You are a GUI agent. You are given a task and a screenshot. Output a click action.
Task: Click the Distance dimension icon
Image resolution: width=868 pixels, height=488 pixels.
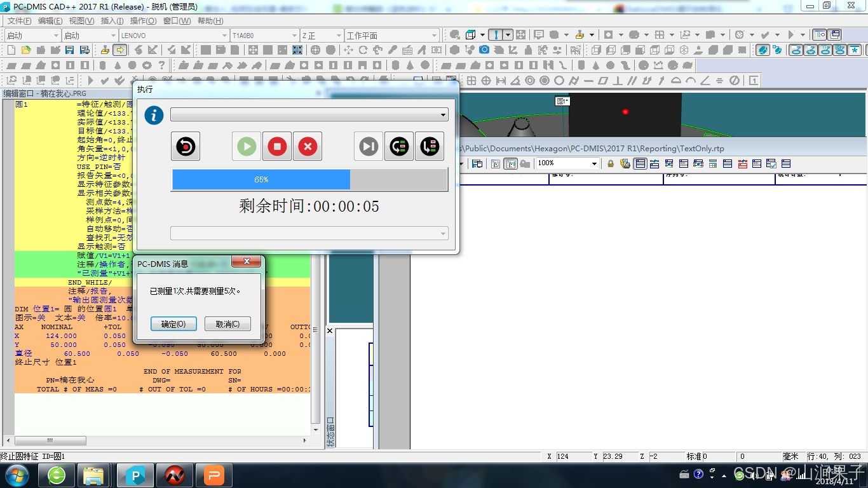(x=501, y=81)
